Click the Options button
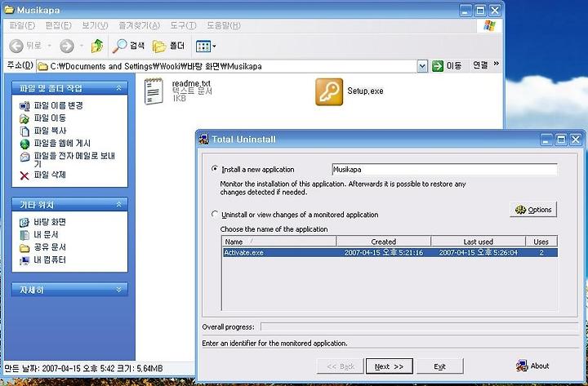The height and width of the screenshot is (386, 588). (533, 210)
